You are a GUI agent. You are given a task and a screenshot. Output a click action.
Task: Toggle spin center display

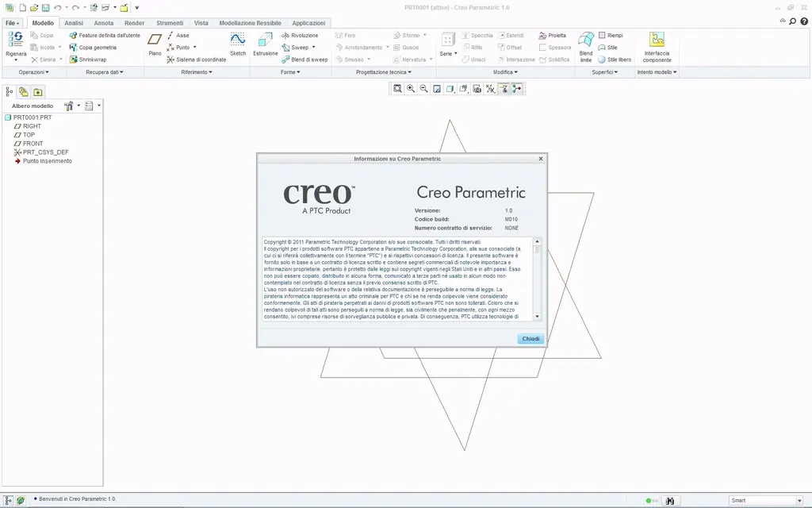(x=517, y=89)
